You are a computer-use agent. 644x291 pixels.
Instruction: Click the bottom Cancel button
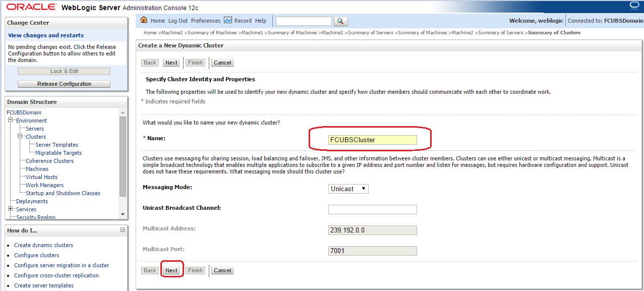[x=222, y=270]
